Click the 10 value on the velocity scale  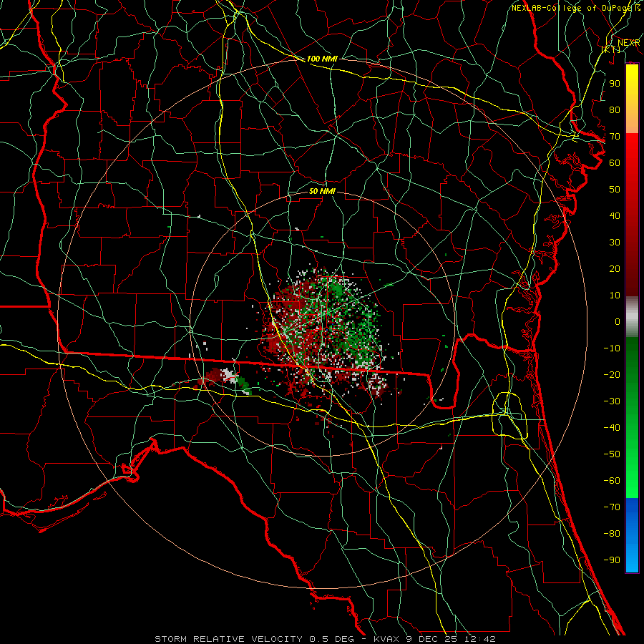point(615,296)
